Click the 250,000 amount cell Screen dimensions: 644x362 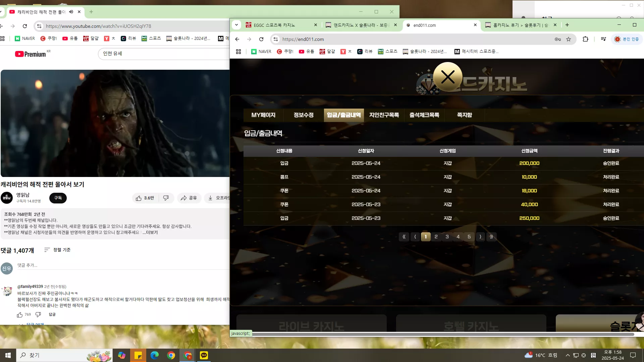click(x=529, y=218)
